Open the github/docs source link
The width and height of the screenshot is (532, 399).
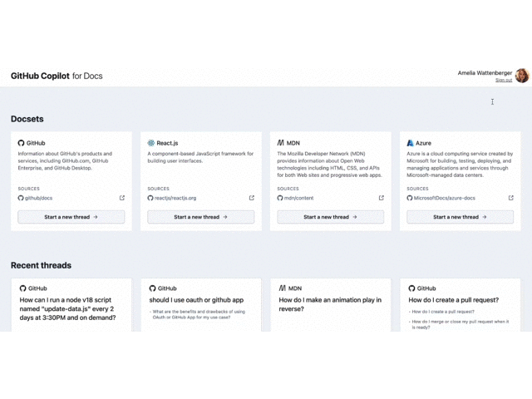click(38, 198)
